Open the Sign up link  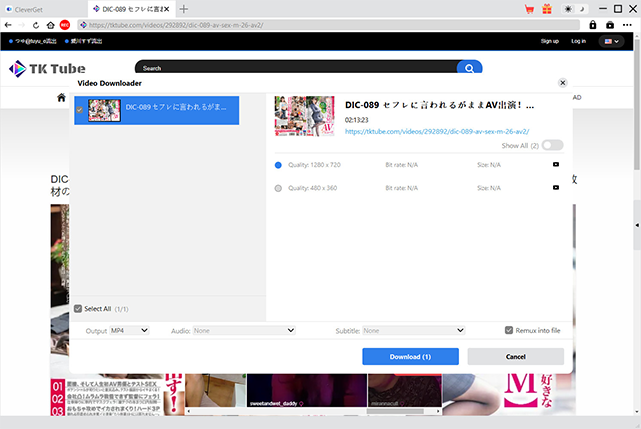click(x=549, y=41)
